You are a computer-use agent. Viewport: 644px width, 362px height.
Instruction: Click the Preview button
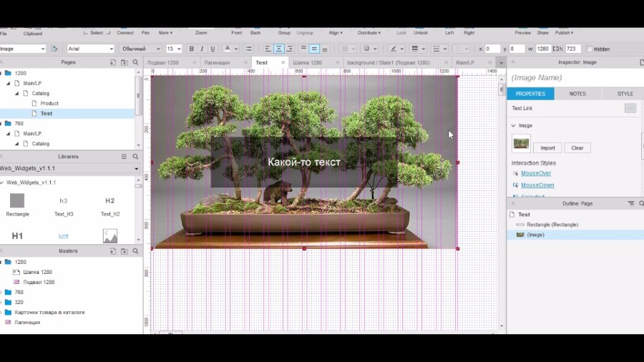pyautogui.click(x=523, y=33)
